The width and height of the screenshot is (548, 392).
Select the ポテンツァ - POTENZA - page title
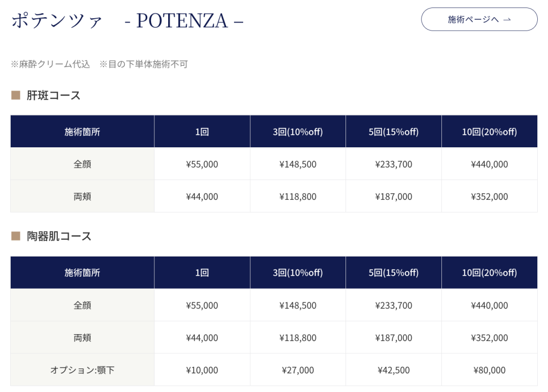click(127, 20)
